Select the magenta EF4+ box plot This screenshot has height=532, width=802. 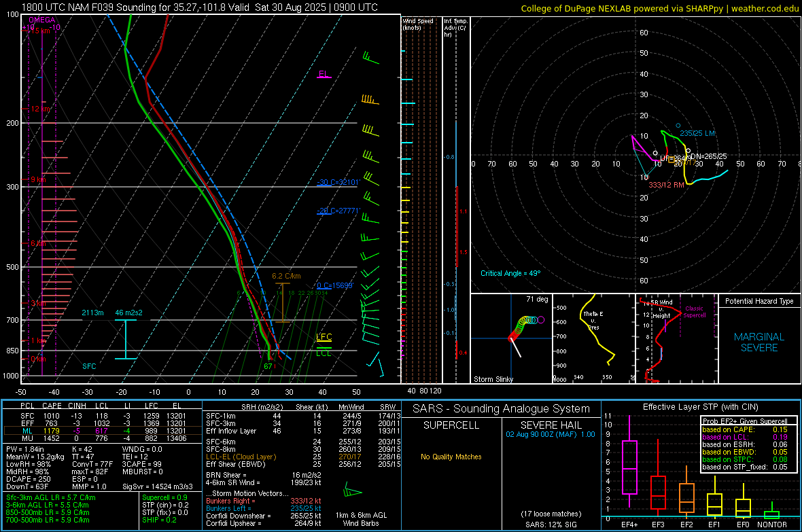point(629,461)
